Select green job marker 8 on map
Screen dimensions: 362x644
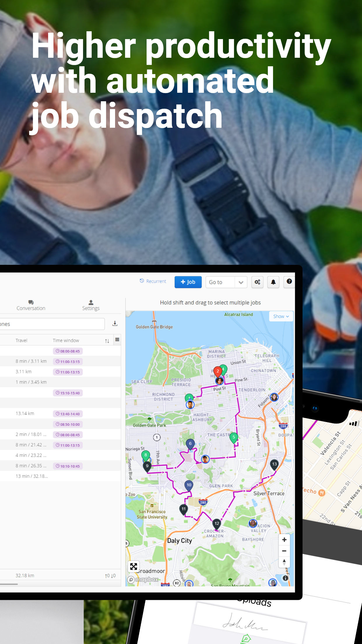(x=146, y=456)
